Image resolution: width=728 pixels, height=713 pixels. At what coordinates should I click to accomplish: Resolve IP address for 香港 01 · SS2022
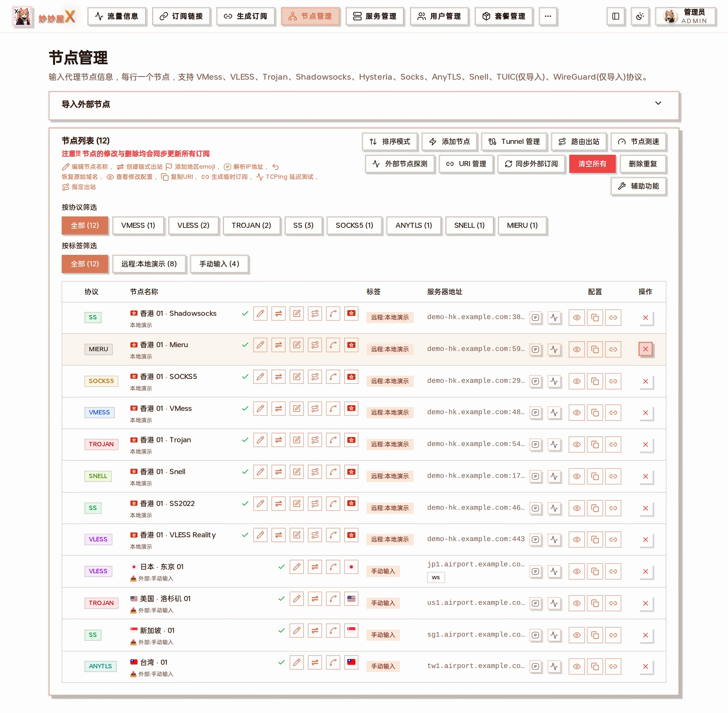point(536,508)
